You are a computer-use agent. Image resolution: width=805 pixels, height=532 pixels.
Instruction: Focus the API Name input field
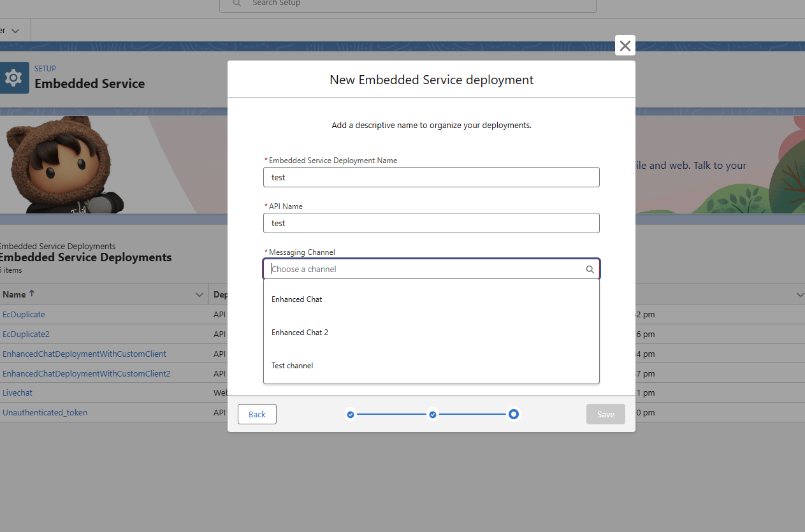(x=432, y=223)
